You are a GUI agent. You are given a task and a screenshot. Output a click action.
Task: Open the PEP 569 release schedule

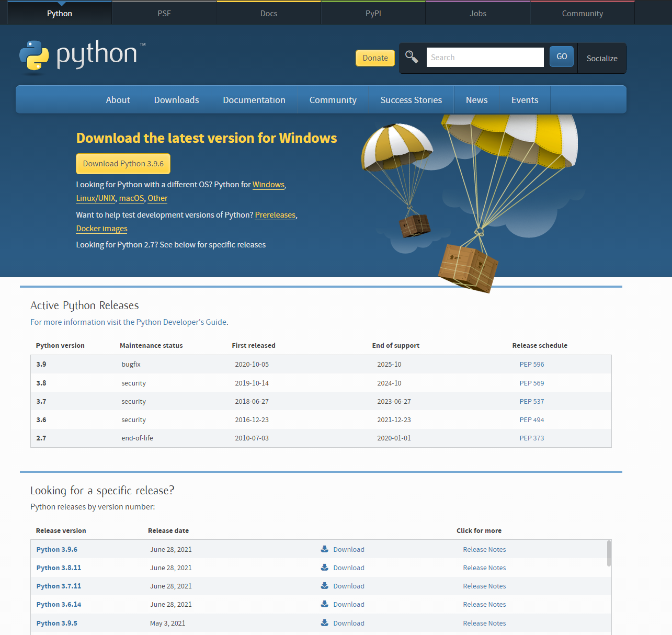(x=532, y=383)
